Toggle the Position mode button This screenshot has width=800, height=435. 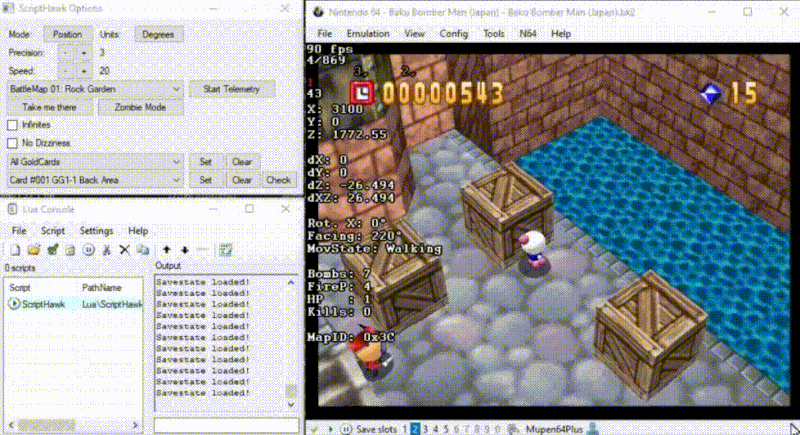[x=67, y=34]
